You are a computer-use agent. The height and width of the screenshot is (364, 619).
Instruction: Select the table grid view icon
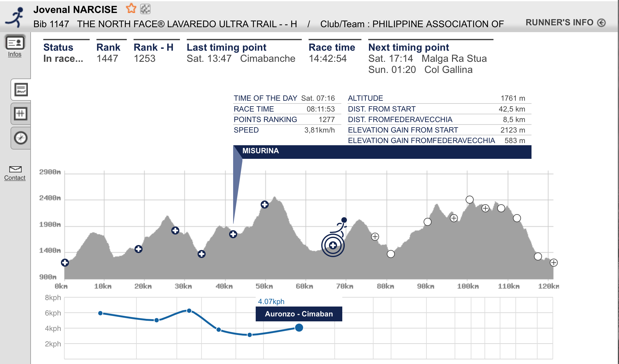(x=21, y=114)
